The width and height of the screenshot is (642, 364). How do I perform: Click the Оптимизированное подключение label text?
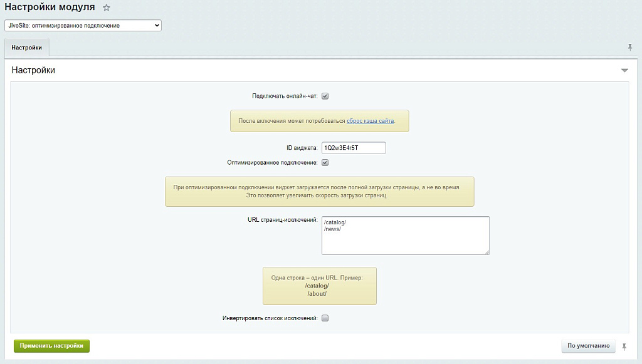[273, 163]
